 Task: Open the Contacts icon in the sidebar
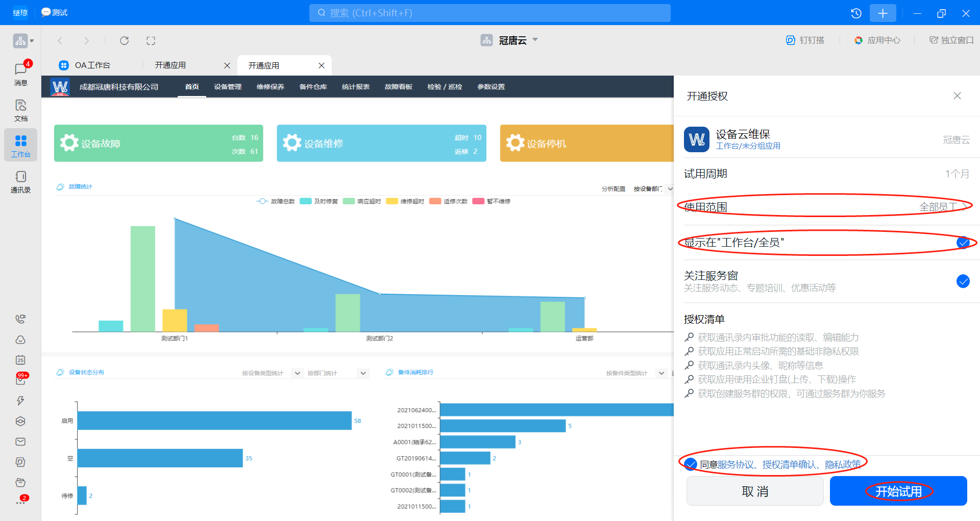tap(20, 182)
